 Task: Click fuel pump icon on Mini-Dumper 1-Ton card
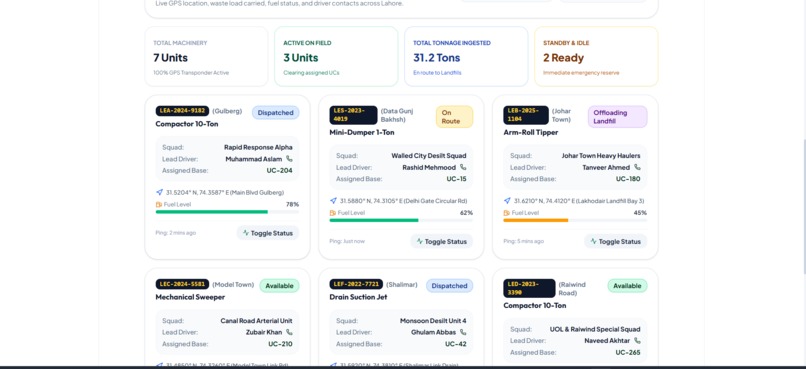333,213
